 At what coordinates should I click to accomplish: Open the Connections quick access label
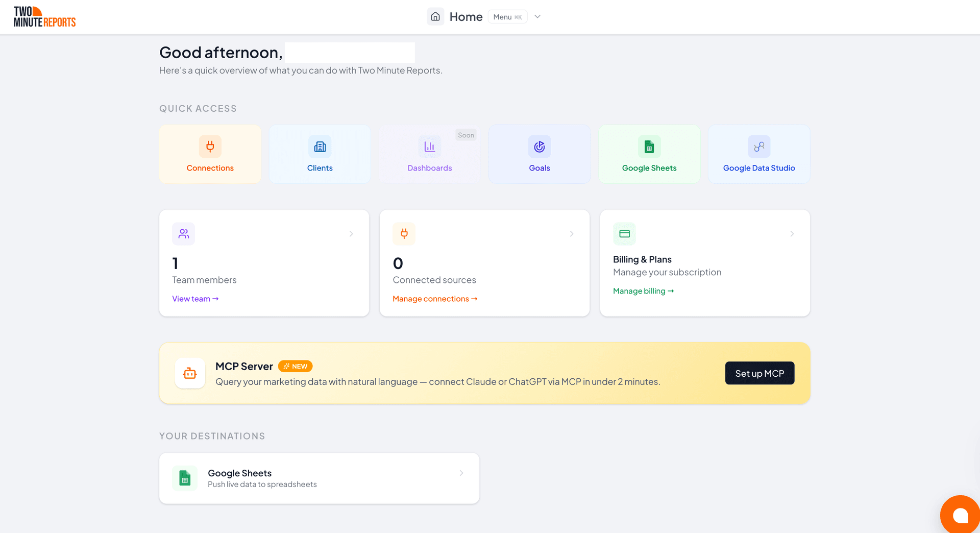[210, 168]
